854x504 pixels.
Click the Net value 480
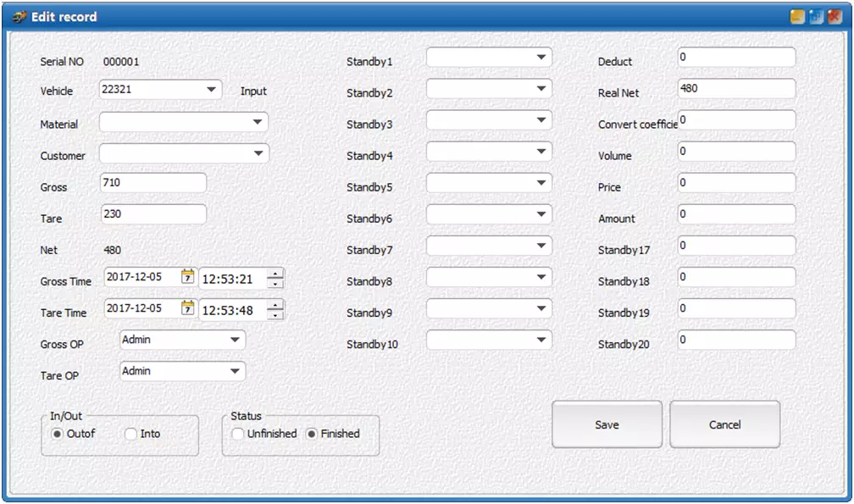tap(112, 250)
